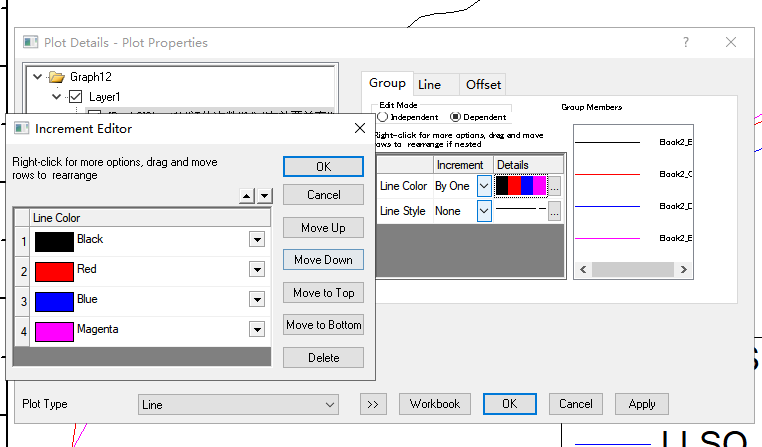Switch to the Offset tab
This screenshot has height=447, width=762.
click(483, 85)
